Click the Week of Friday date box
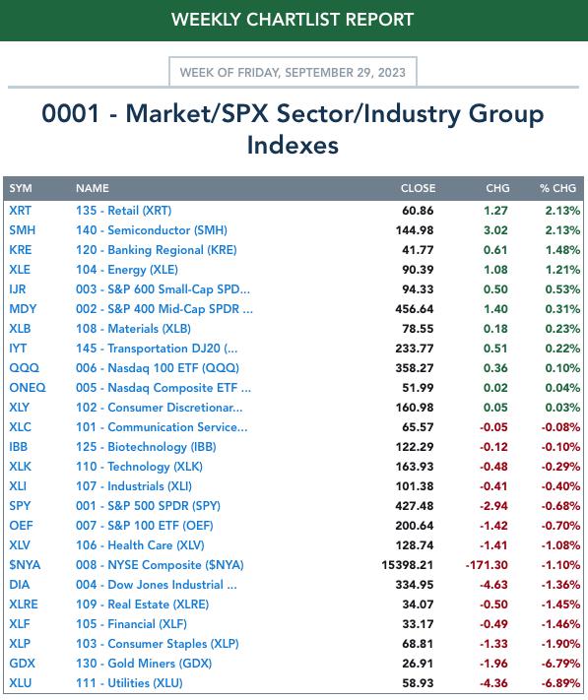The height and width of the screenshot is (700, 588). tap(293, 72)
